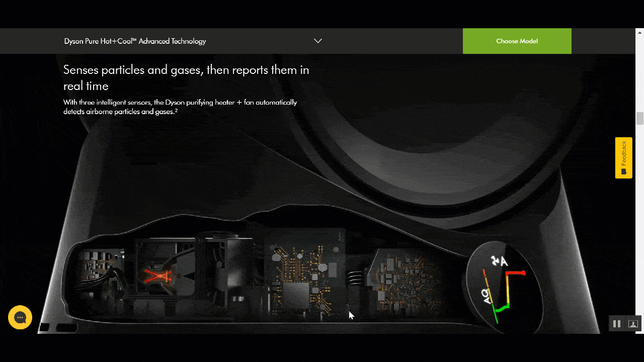Click the audio description person icon
The height and width of the screenshot is (362, 644).
633,324
